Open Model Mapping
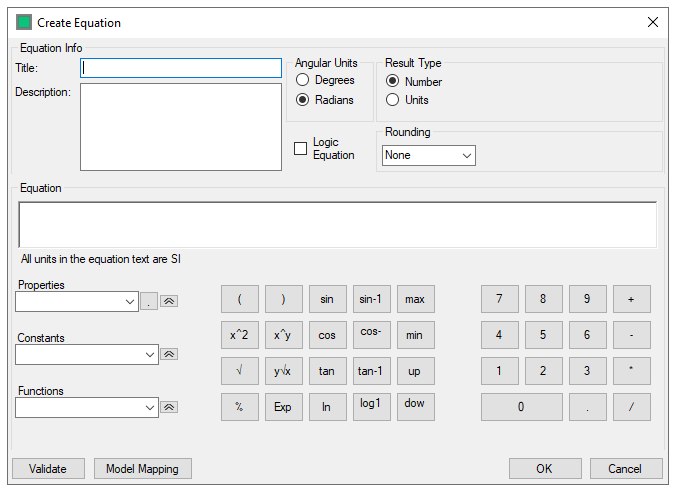The image size is (676, 491). click(142, 468)
